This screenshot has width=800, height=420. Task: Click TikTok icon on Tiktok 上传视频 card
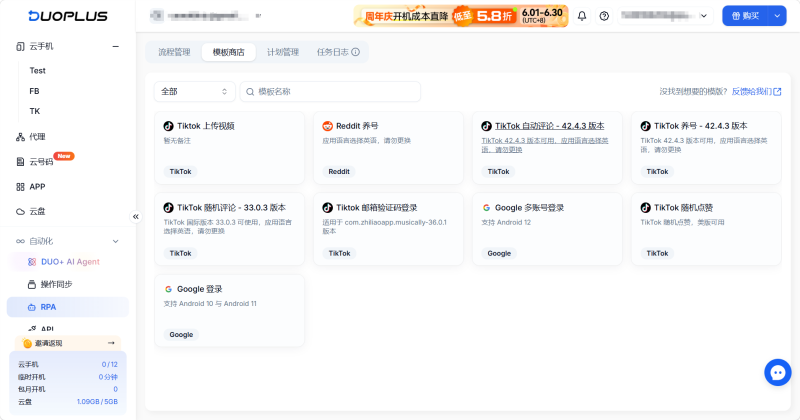coord(168,126)
